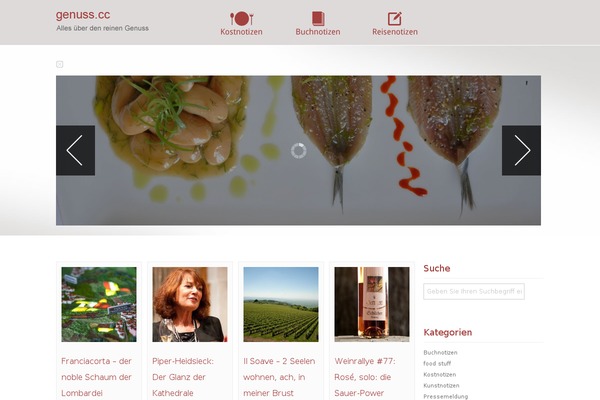
Task: Click the Buchnotizen book icon
Action: coord(318,18)
